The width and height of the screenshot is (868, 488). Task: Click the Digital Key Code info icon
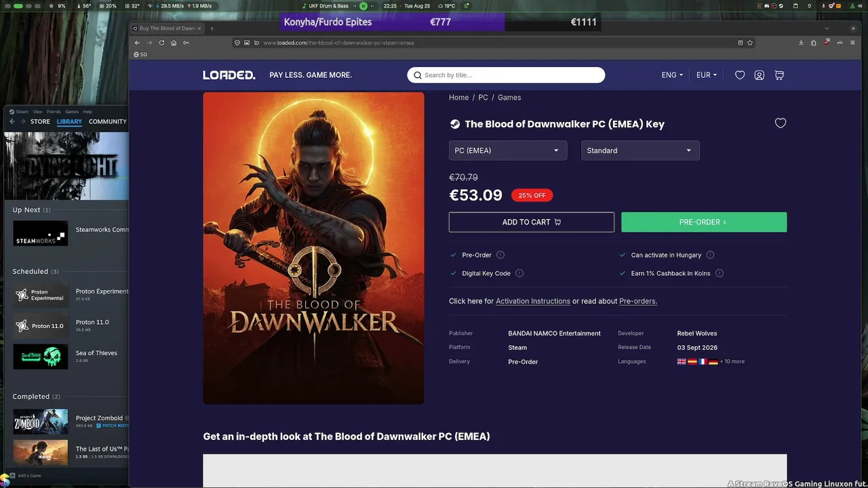(519, 273)
